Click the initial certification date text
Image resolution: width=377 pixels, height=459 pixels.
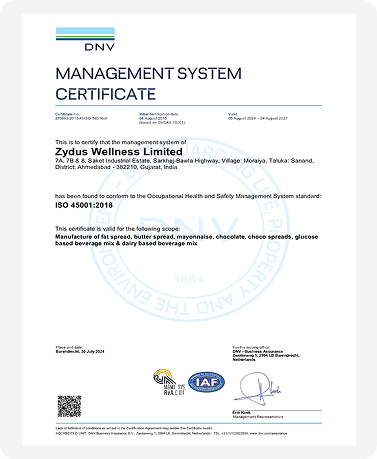point(162,118)
